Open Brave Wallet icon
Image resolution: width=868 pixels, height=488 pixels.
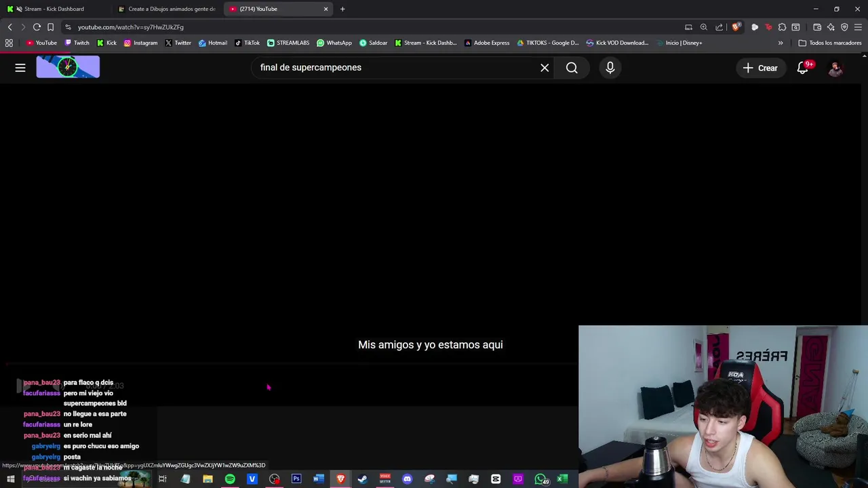(x=817, y=27)
